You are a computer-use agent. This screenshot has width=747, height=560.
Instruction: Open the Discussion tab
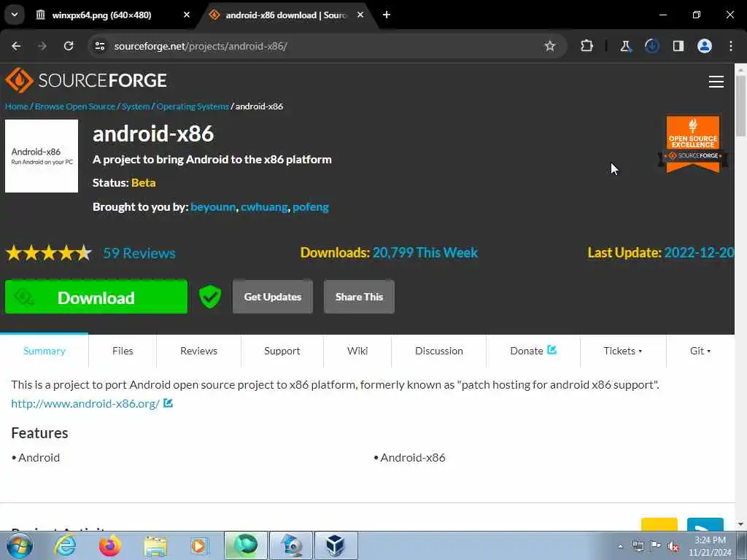(438, 351)
